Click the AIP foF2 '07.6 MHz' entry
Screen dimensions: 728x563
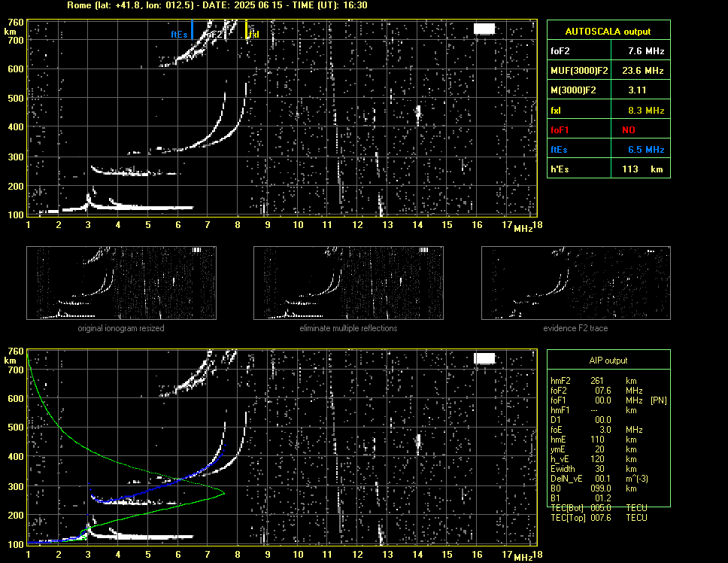coord(596,391)
